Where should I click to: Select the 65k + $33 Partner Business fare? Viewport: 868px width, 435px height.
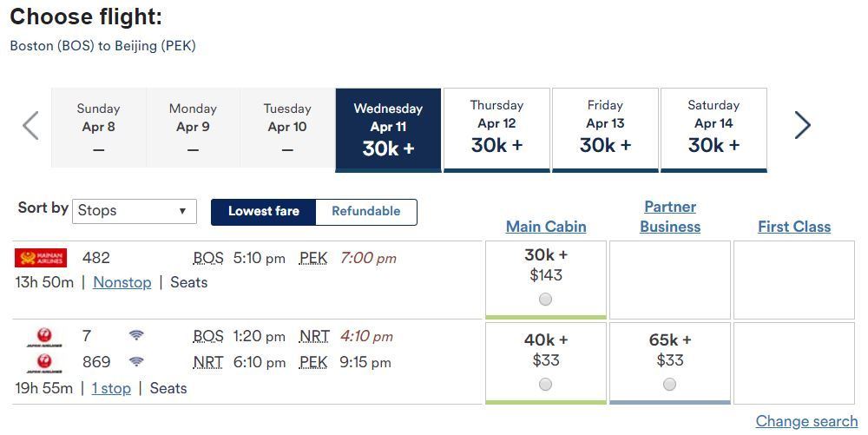pyautogui.click(x=670, y=384)
